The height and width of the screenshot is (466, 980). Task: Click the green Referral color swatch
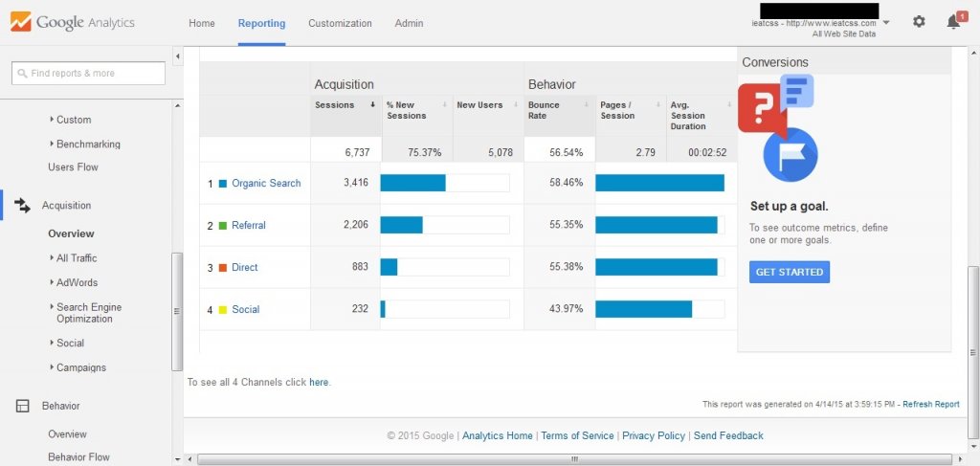223,226
